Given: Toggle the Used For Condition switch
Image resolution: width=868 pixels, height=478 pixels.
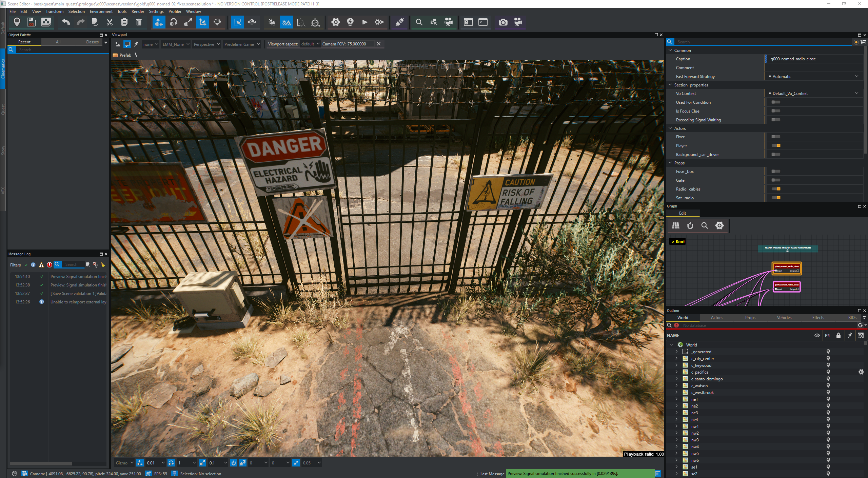Looking at the screenshot, I should coord(776,102).
